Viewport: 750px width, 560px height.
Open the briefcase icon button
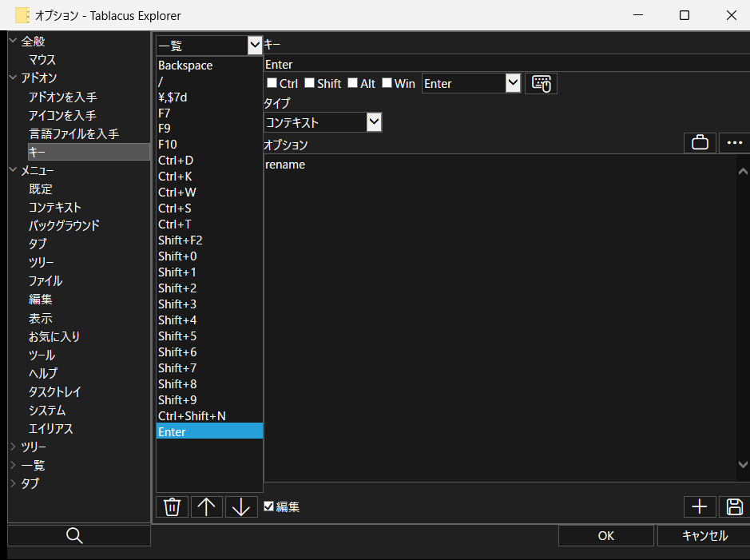coord(700,143)
